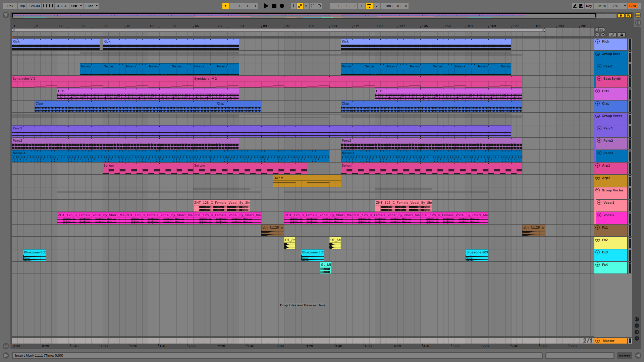Click the Lock Envelopes padlock icon
This screenshot has height=362, width=644.
coord(621,35)
